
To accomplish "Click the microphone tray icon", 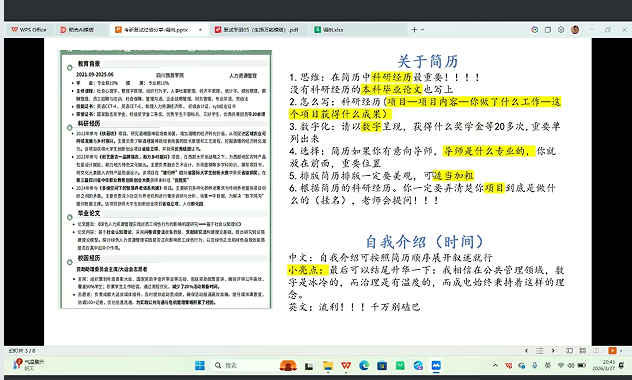I will coord(534,365).
